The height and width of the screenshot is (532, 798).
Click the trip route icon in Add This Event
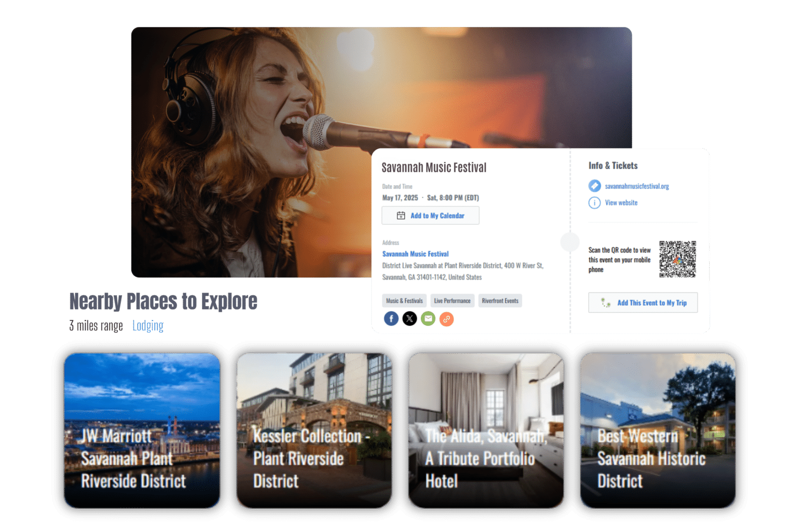[x=606, y=303]
